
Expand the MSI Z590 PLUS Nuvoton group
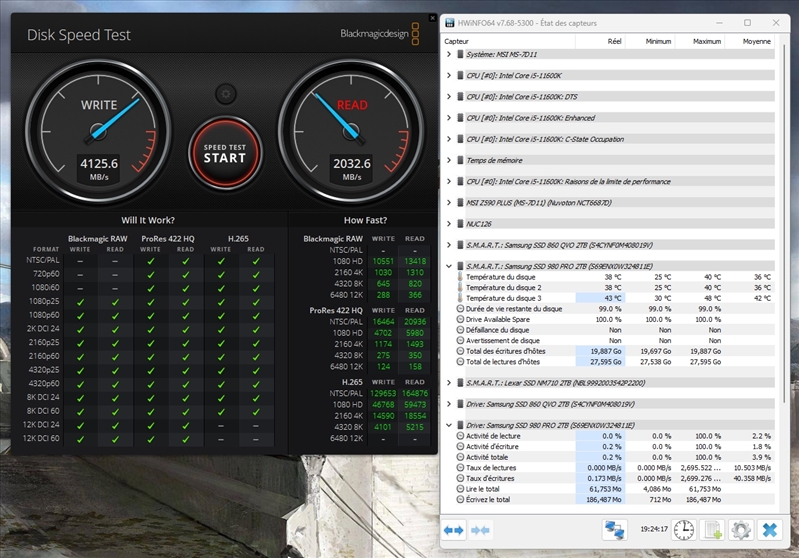[448, 202]
